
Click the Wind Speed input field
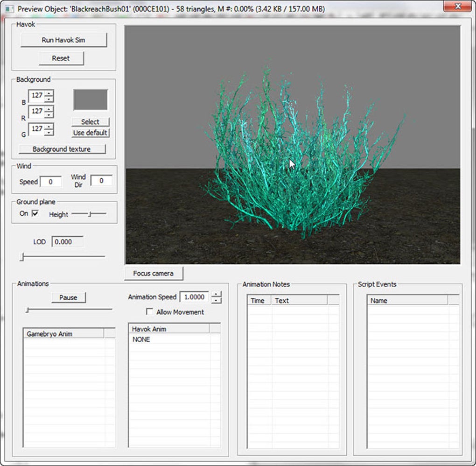(51, 182)
